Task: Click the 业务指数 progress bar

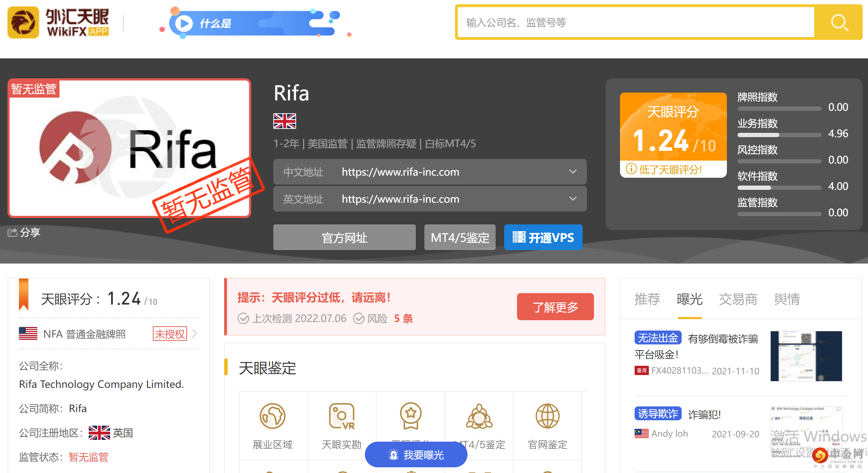Action: (x=779, y=135)
